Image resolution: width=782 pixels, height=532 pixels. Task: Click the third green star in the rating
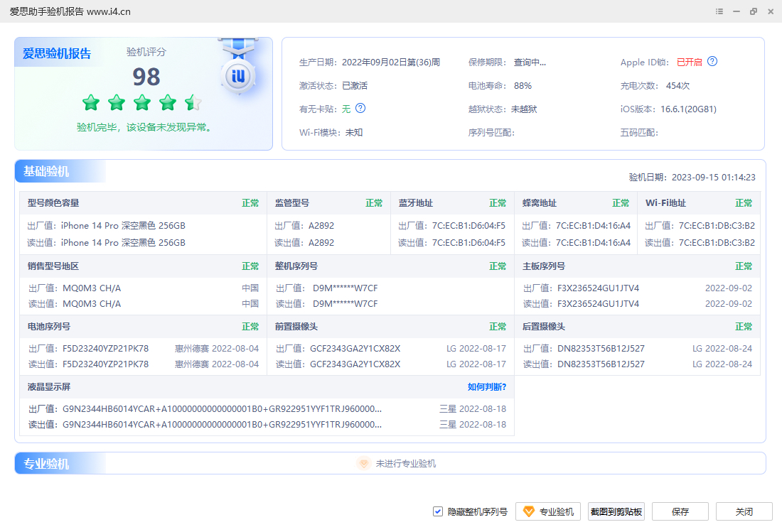142,103
